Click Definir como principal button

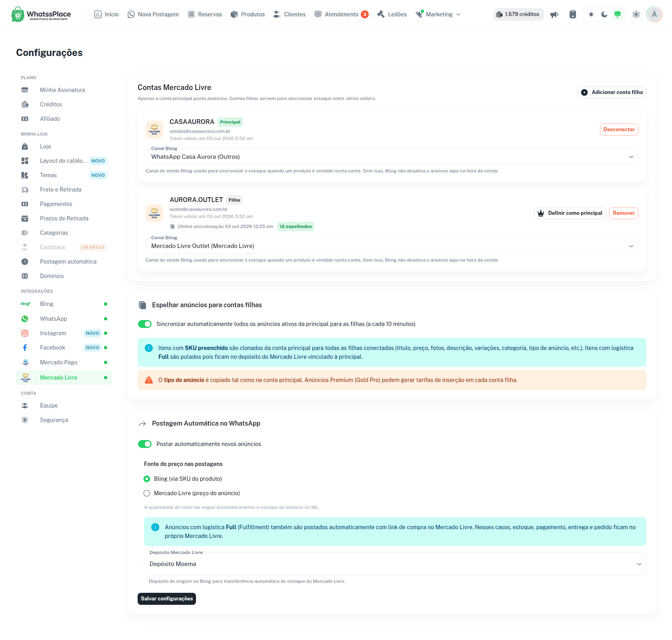(x=570, y=213)
